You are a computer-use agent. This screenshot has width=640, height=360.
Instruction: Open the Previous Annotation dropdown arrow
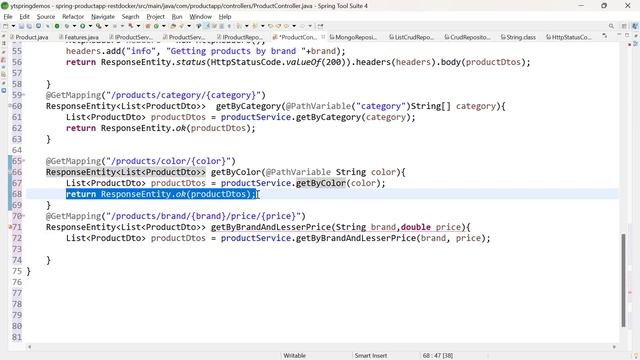point(262,26)
